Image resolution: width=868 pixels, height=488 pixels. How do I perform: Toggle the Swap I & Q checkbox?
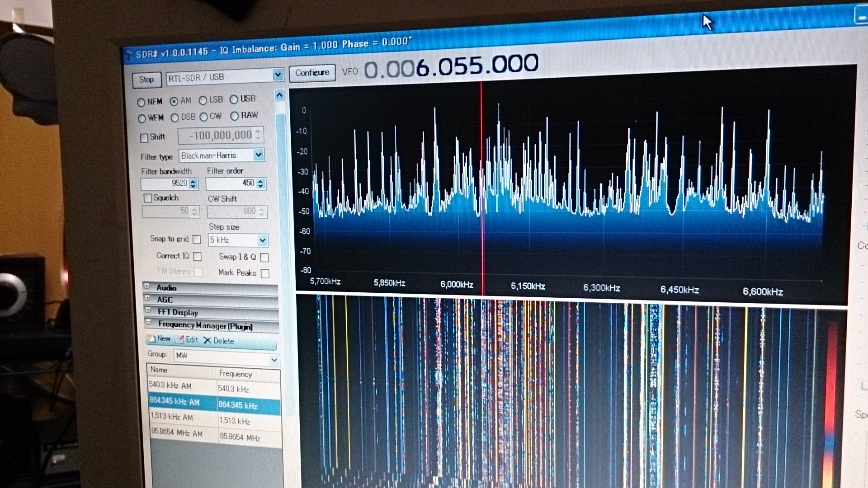click(265, 258)
